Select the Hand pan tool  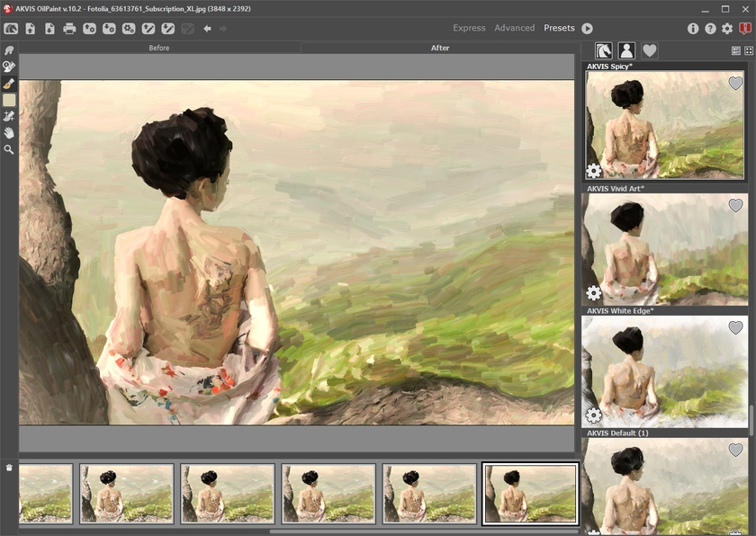9,132
